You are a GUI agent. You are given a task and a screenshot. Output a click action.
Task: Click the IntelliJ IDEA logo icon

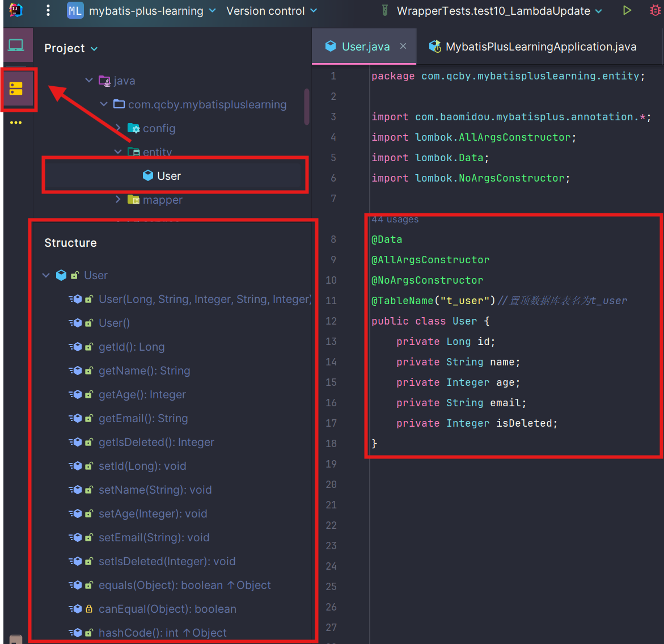(x=16, y=10)
